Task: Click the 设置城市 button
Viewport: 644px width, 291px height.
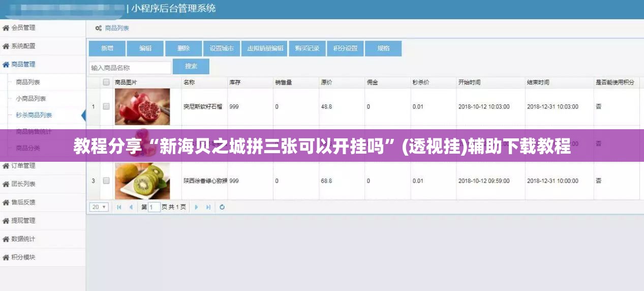Action: coord(222,48)
